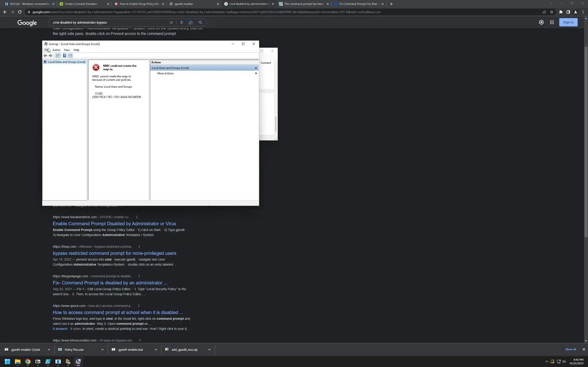The width and height of the screenshot is (588, 367).
Task: Collapse the Local Users and Groups actions section
Action: tap(256, 68)
